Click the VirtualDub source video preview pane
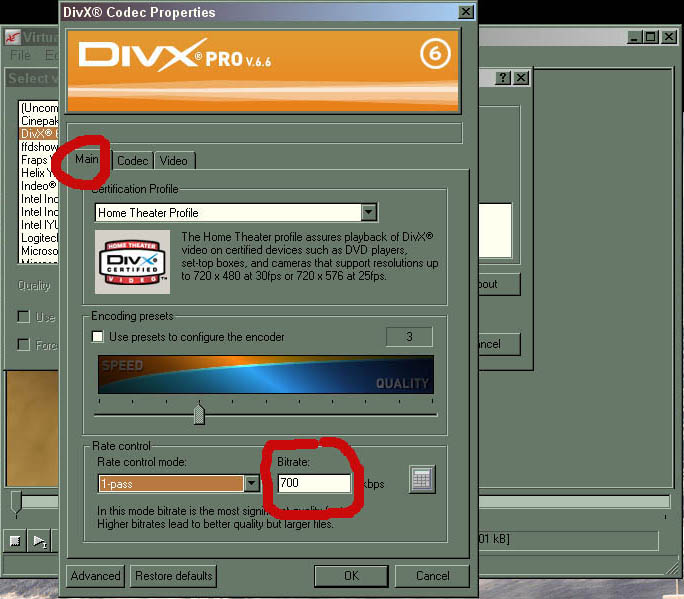Image resolution: width=684 pixels, height=599 pixels. pos(32,428)
